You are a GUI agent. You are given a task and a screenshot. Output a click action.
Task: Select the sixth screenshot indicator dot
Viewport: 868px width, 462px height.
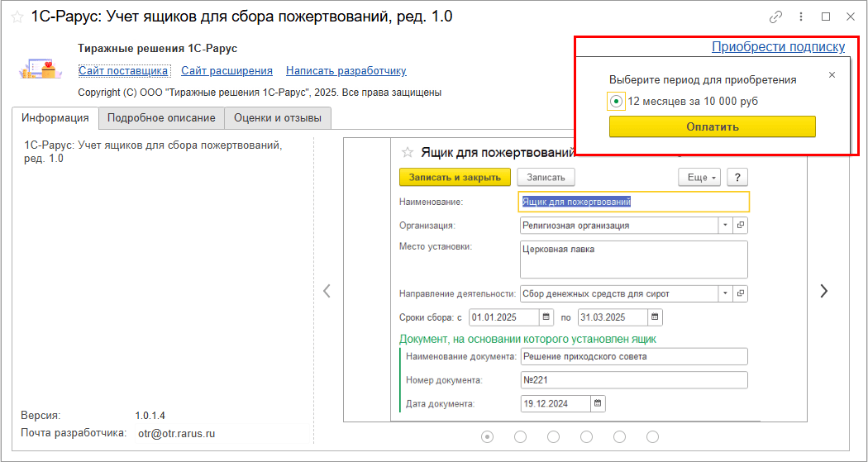tap(653, 437)
